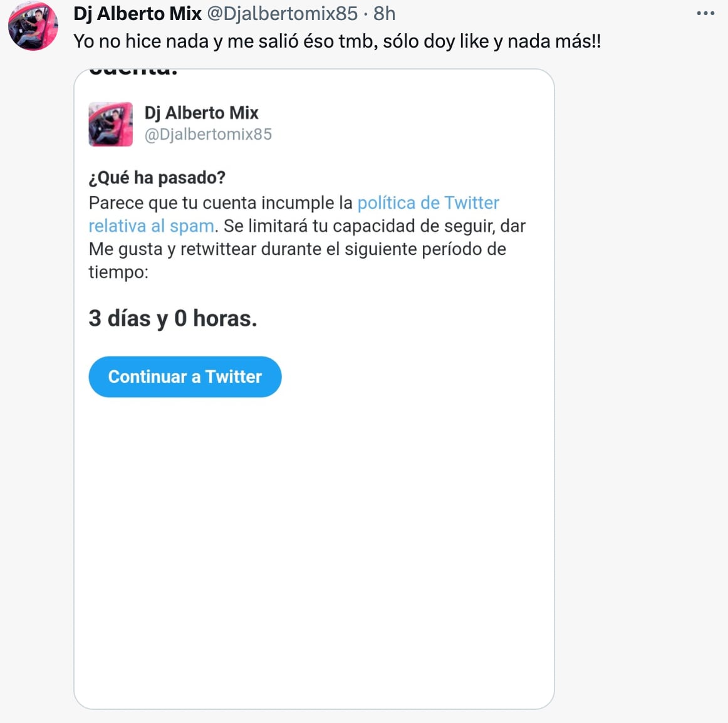This screenshot has height=723, width=728.
Task: Follow the 'relativa al spam' link text
Action: tap(152, 226)
